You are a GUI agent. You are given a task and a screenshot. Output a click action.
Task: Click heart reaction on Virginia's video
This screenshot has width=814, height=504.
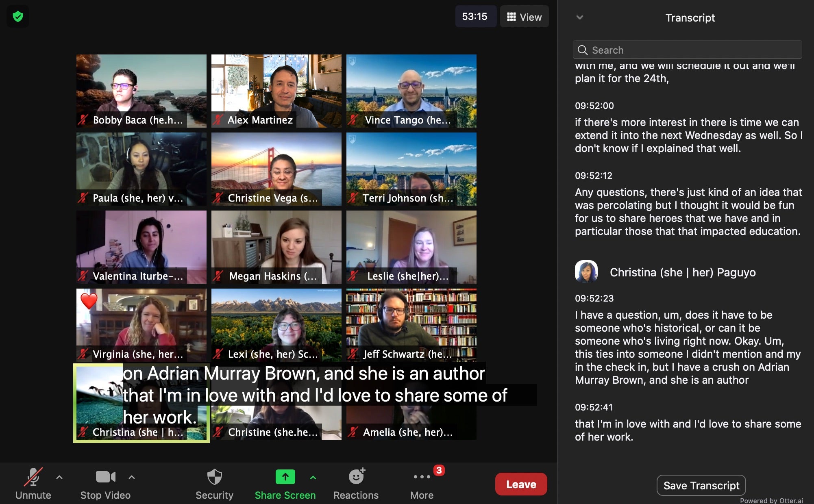89,301
